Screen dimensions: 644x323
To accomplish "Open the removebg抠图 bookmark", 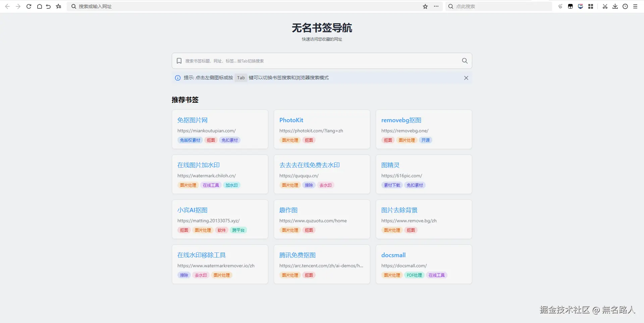I will (401, 120).
